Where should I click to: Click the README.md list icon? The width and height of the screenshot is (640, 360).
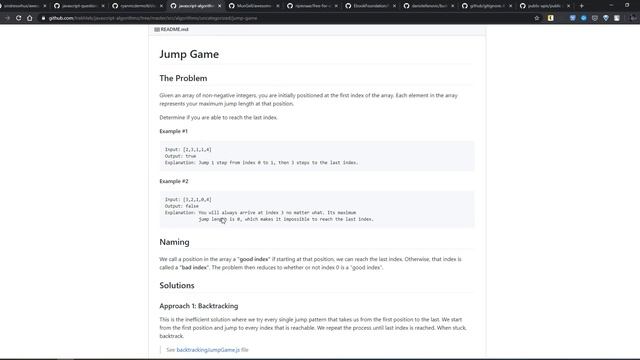pyautogui.click(x=157, y=29)
